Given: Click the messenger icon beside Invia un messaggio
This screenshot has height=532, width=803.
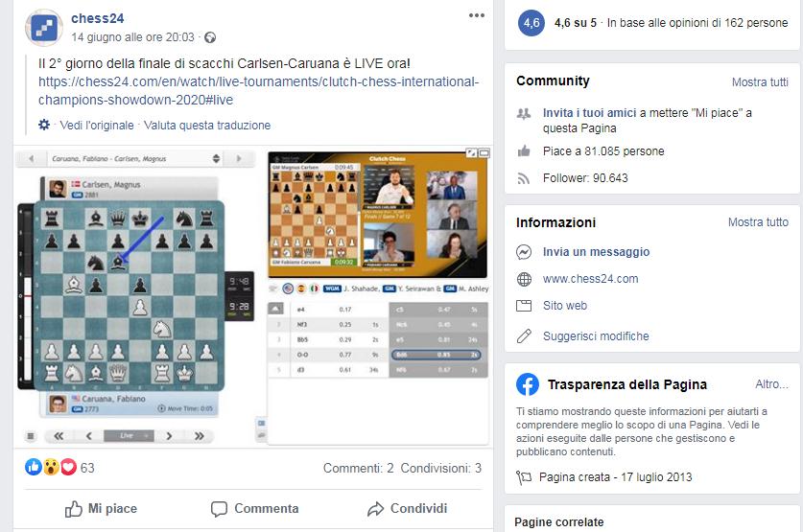Looking at the screenshot, I should (524, 252).
